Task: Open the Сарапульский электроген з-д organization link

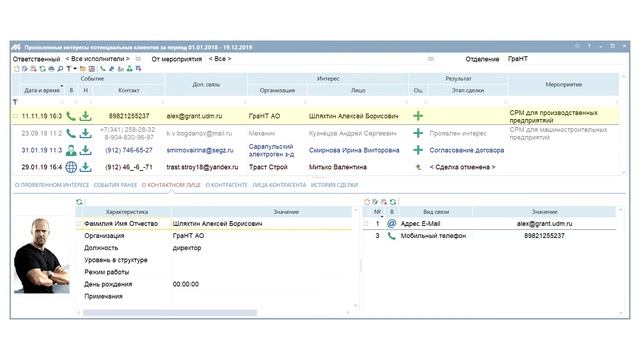Action: coord(271,150)
